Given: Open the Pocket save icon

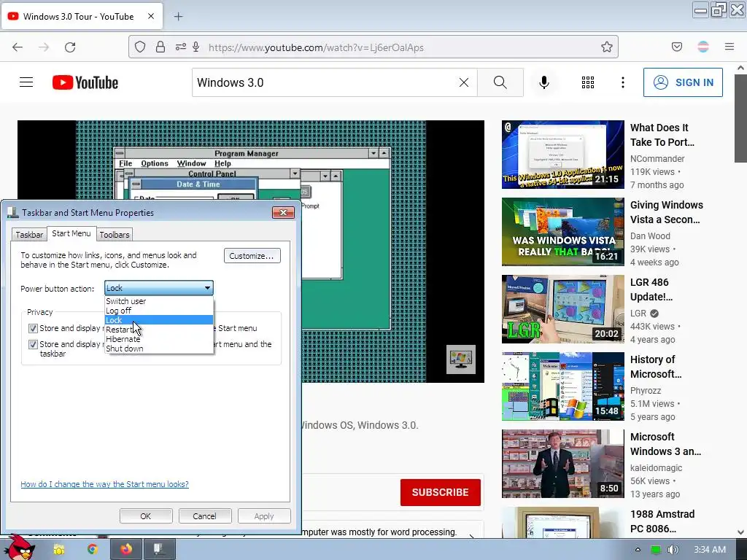Looking at the screenshot, I should [677, 47].
